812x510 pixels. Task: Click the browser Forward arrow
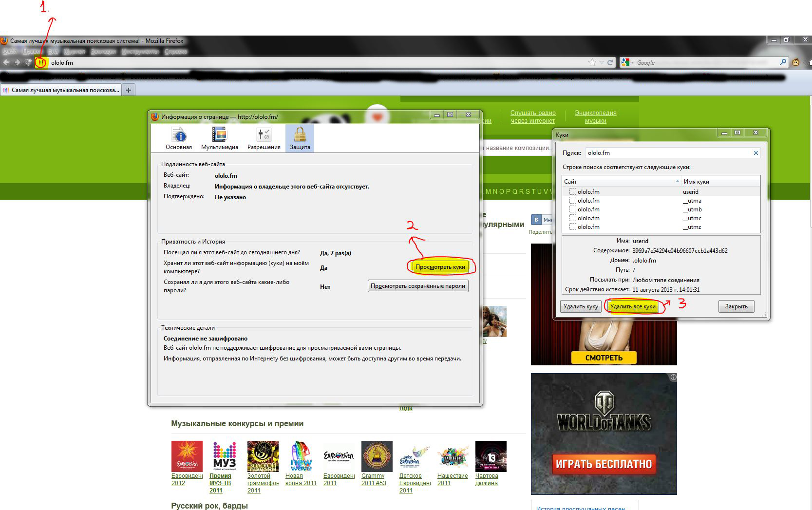17,62
